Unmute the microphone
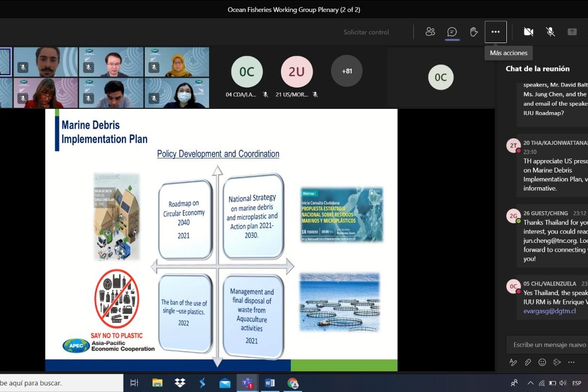Screen dimensions: 588x392 pos(550,32)
